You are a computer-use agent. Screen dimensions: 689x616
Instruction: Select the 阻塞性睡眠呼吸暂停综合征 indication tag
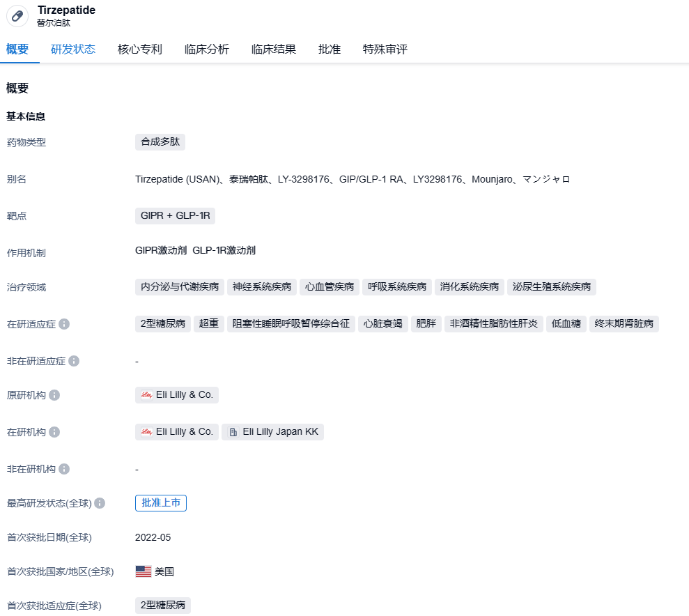(291, 324)
